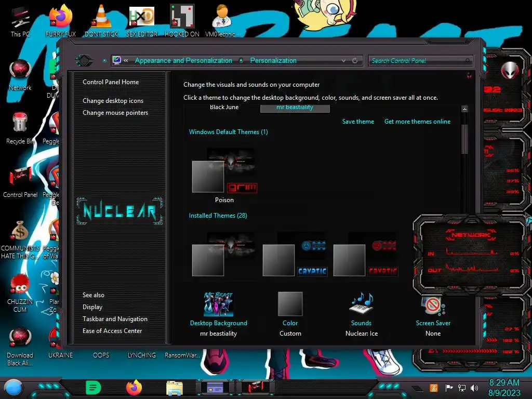Expand the breadcrumb double-chevron menu

pyautogui.click(x=126, y=61)
